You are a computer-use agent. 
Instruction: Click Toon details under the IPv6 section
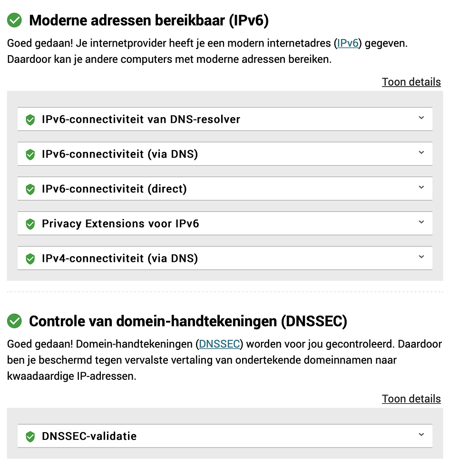point(411,82)
